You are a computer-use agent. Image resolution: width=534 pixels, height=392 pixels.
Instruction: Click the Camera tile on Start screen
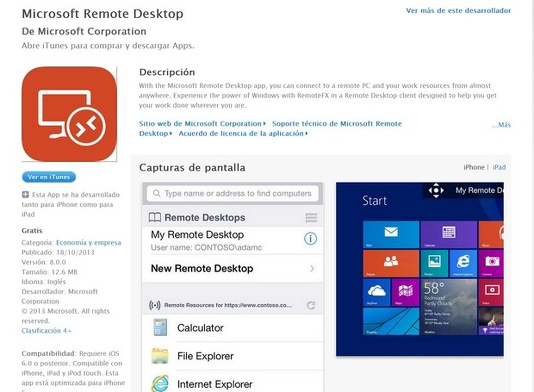click(491, 263)
